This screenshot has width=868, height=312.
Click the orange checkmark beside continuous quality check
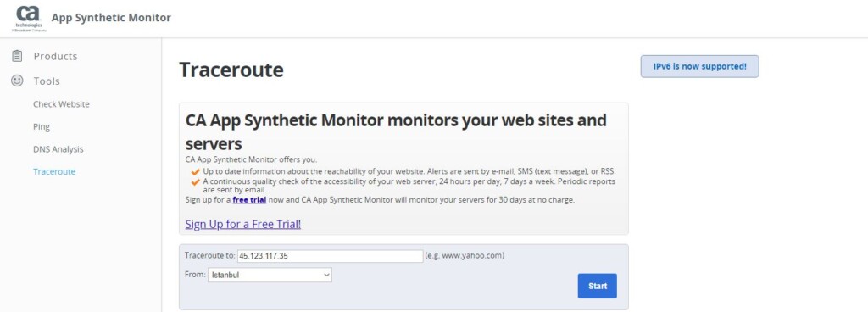[196, 181]
